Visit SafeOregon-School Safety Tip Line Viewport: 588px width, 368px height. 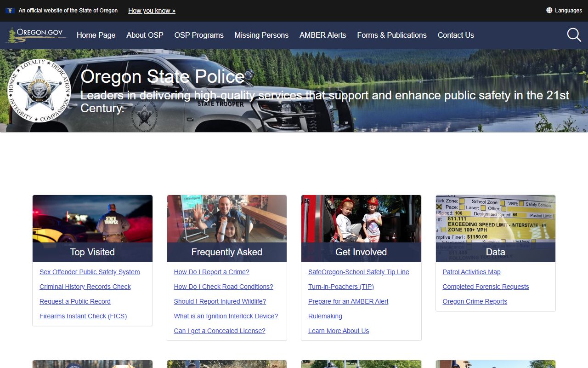click(359, 272)
